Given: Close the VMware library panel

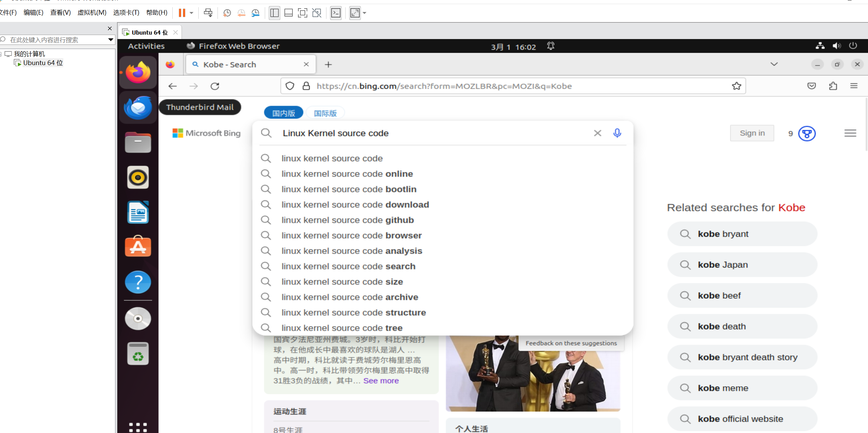Looking at the screenshot, I should click(110, 28).
